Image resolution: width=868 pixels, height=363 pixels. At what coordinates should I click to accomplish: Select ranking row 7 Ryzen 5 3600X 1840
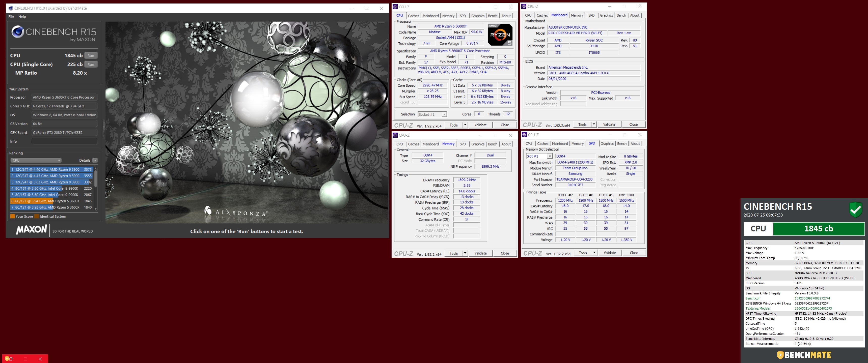pos(51,207)
